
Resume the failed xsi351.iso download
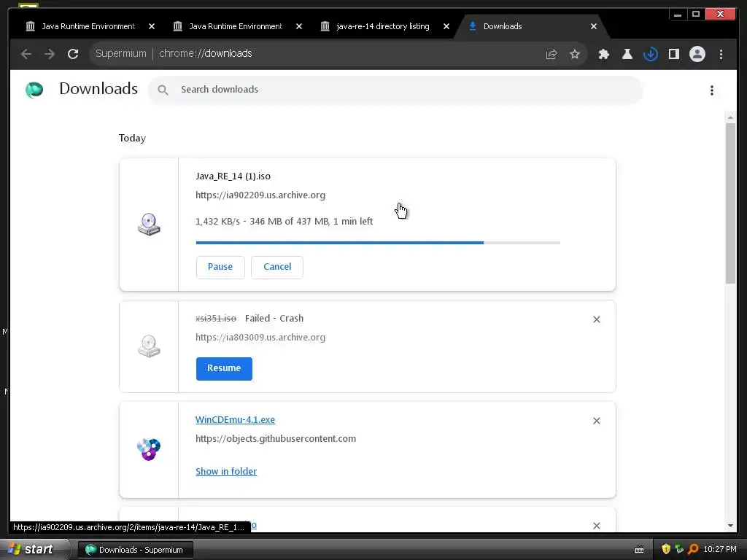224,368
